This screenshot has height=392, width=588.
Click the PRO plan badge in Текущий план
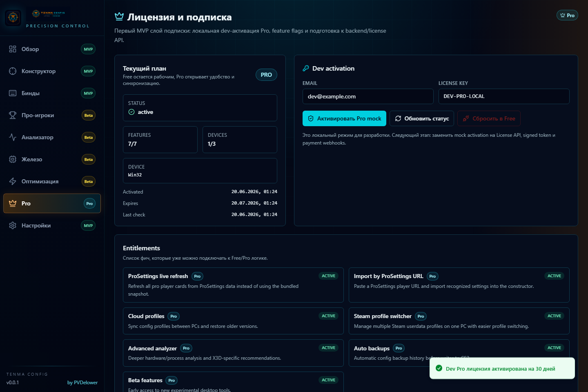pyautogui.click(x=266, y=75)
